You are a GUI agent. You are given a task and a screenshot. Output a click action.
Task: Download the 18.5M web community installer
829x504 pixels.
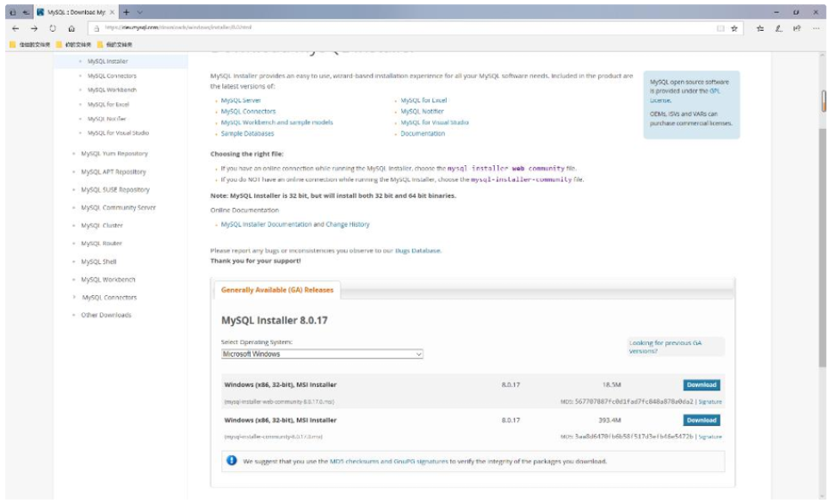(701, 385)
